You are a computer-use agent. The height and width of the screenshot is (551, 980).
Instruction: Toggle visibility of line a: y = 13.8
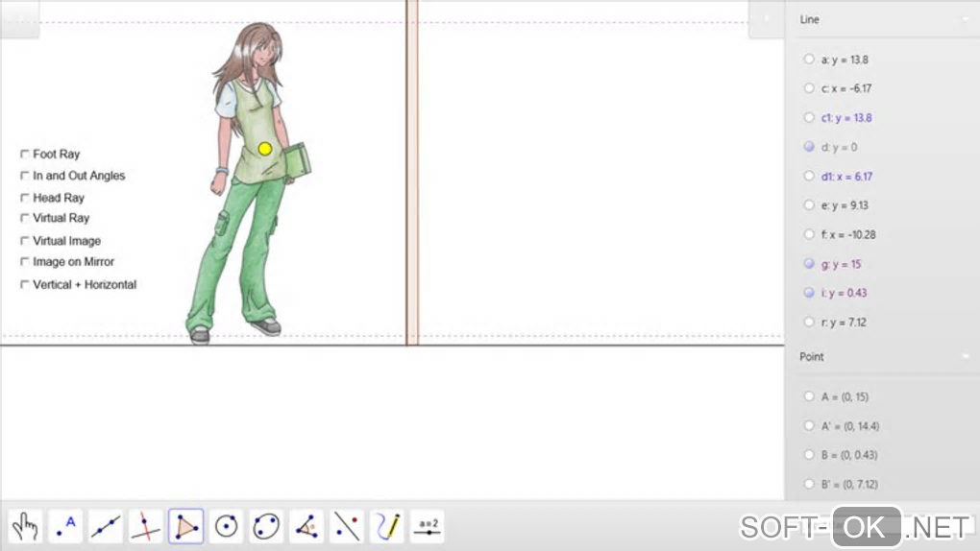point(809,59)
